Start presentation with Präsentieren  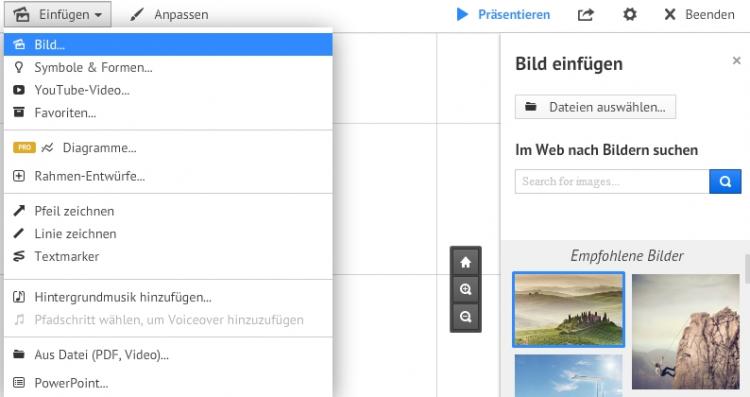pos(503,14)
